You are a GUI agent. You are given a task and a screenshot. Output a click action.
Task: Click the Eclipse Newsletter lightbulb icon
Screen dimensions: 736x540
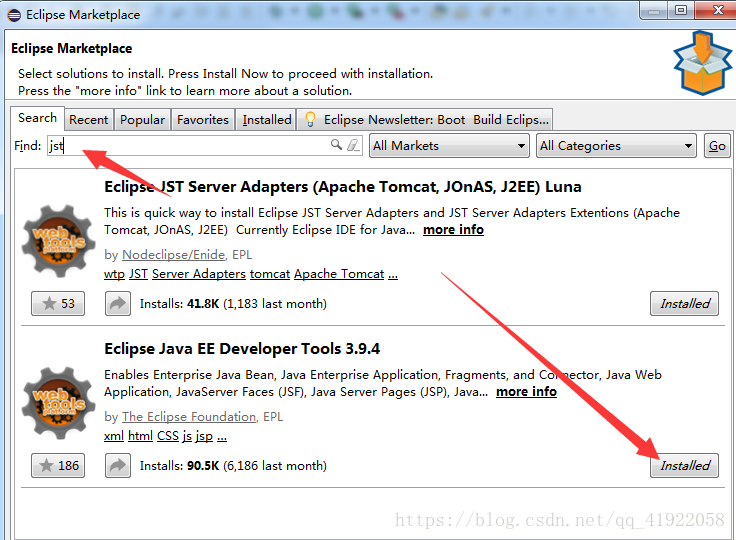click(310, 119)
